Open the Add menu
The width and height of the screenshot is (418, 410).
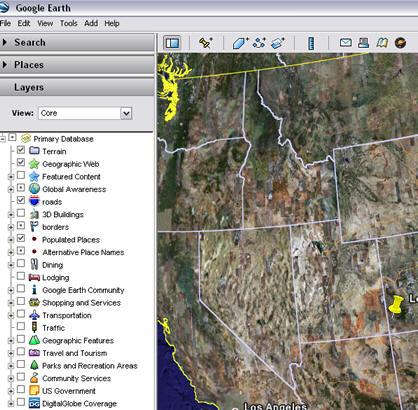tap(91, 23)
